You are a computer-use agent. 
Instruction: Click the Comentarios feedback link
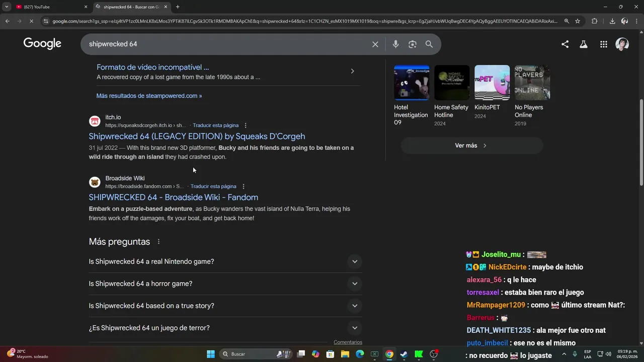[x=348, y=342]
